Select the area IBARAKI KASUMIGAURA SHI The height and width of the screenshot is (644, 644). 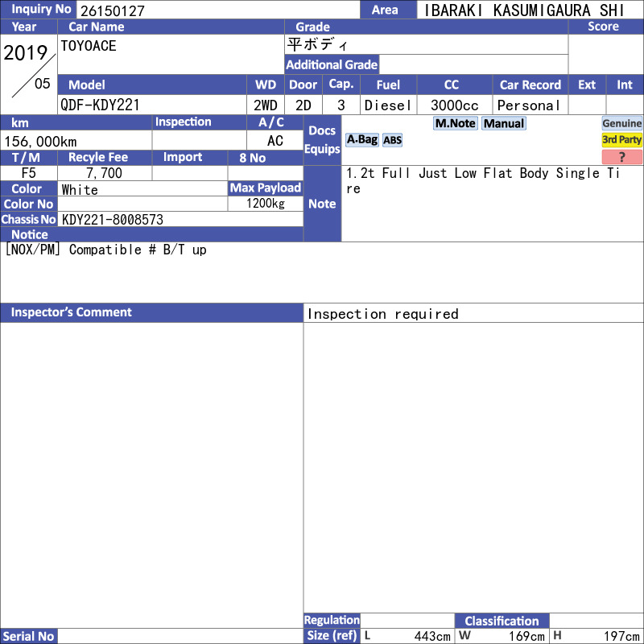point(524,10)
